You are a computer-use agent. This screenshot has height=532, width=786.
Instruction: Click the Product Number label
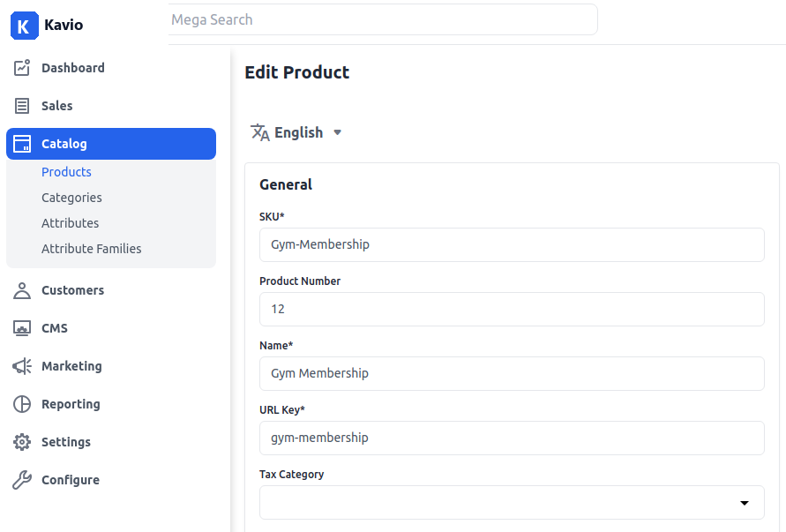coord(300,281)
